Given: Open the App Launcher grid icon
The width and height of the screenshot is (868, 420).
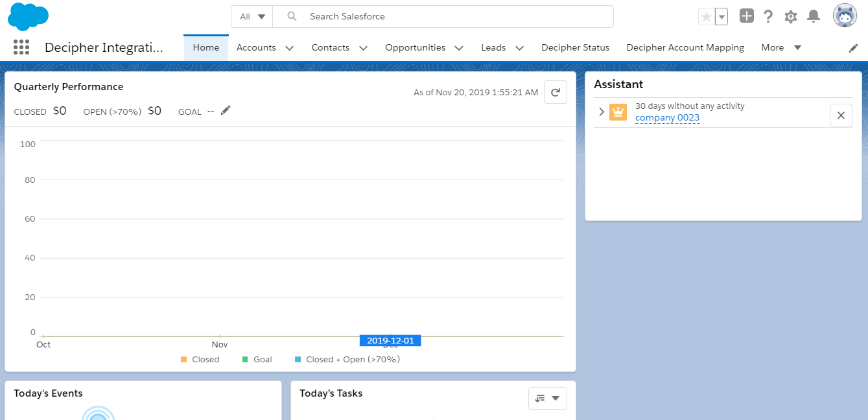Looking at the screenshot, I should (21, 47).
